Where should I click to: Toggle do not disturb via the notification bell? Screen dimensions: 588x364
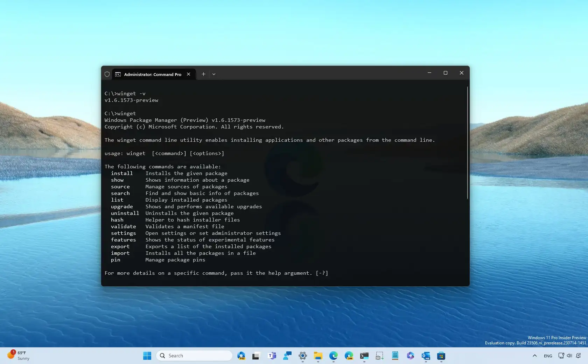click(578, 356)
